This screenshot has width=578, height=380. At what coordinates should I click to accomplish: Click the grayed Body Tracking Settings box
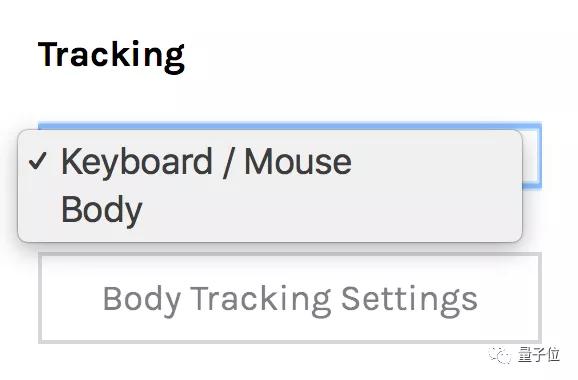[290, 298]
